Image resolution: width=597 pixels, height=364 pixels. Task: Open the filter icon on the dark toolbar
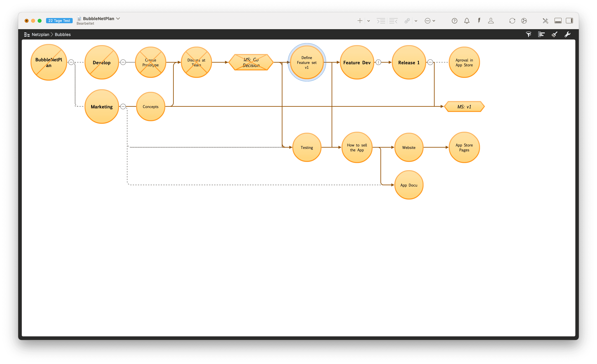pos(529,34)
